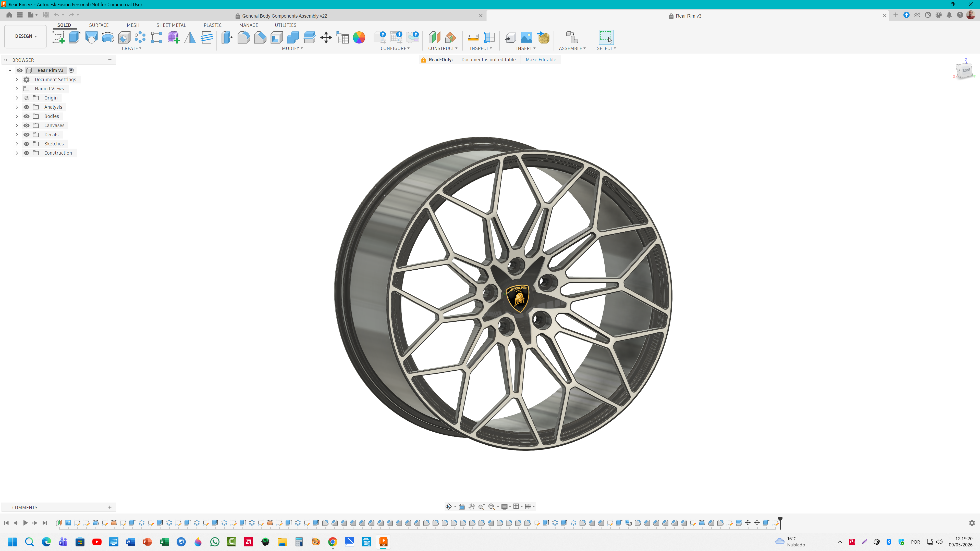Screen dimensions: 980x551
Task: Hide the Bodies folder
Action: (26, 116)
